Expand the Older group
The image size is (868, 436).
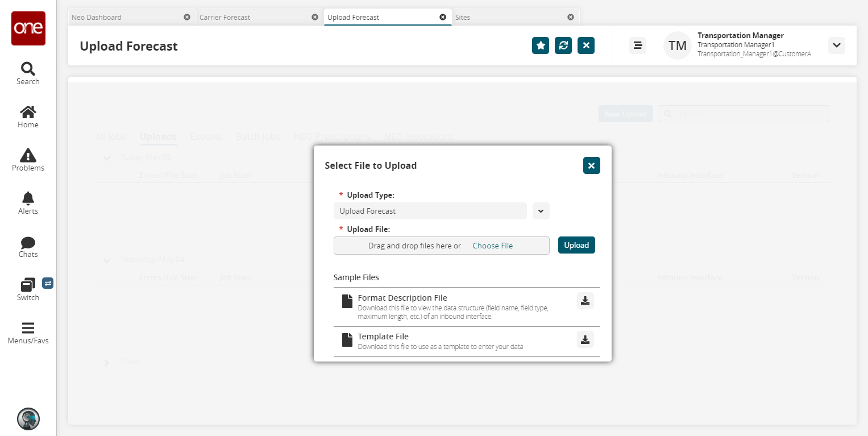tap(107, 363)
